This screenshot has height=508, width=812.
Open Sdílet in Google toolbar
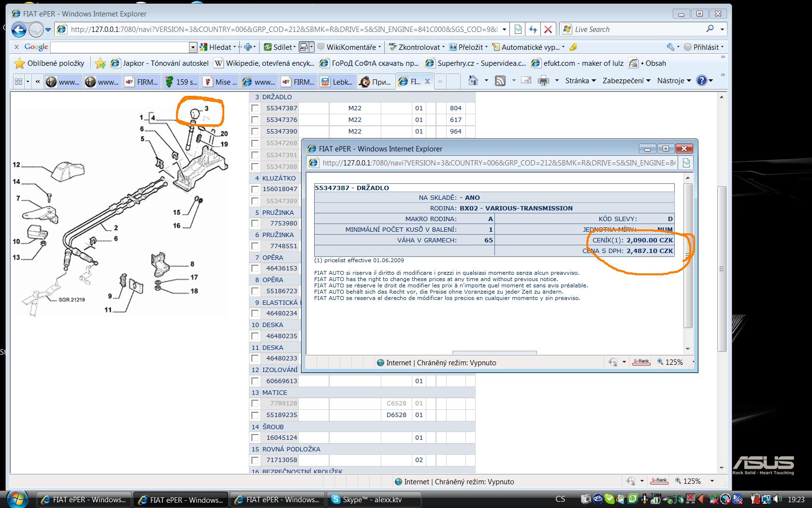pos(280,47)
